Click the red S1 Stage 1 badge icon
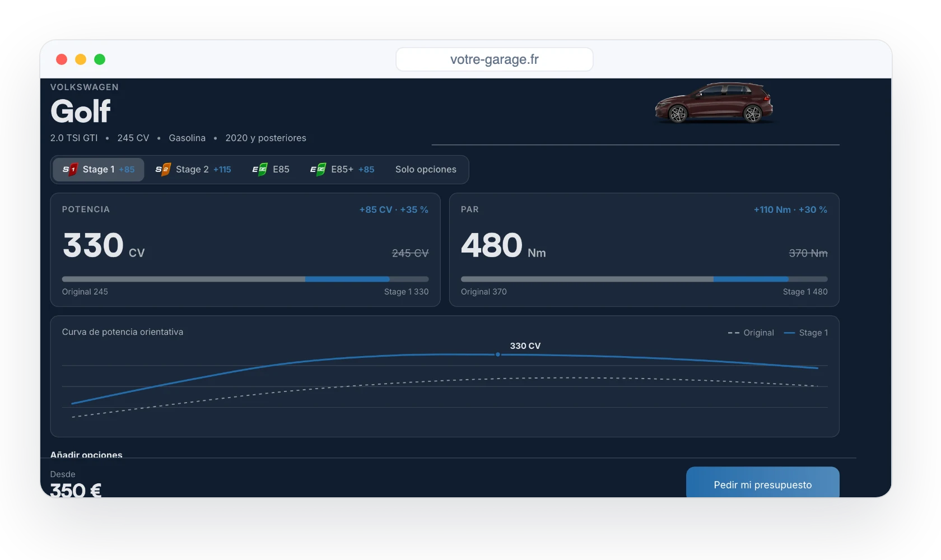941x560 pixels. 70,170
